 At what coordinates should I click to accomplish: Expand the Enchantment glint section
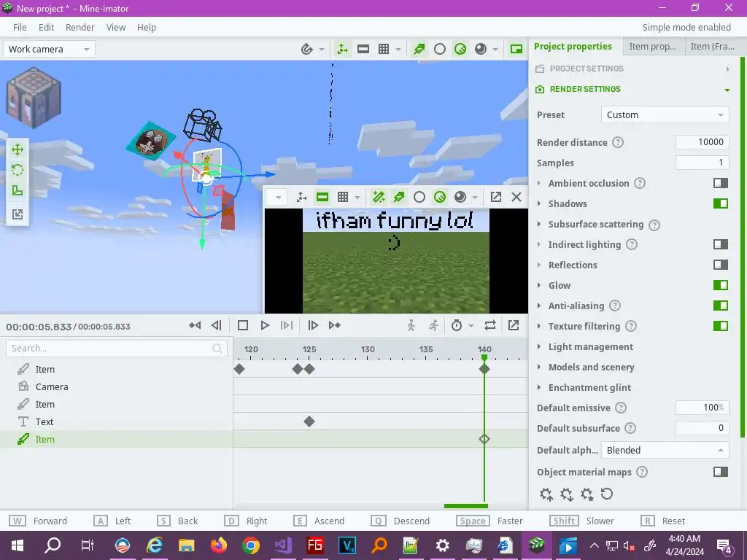coord(539,387)
